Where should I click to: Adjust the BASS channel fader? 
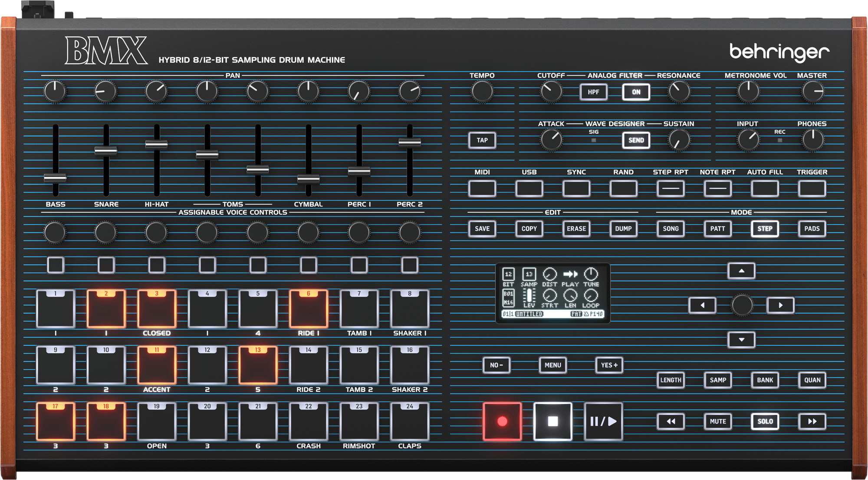[x=55, y=178]
